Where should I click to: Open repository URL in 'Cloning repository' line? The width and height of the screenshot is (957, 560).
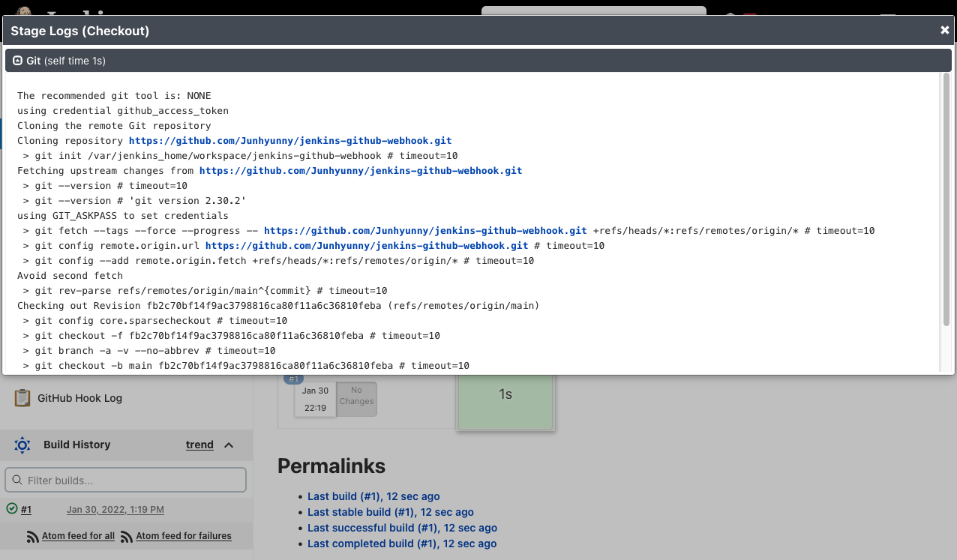(290, 140)
